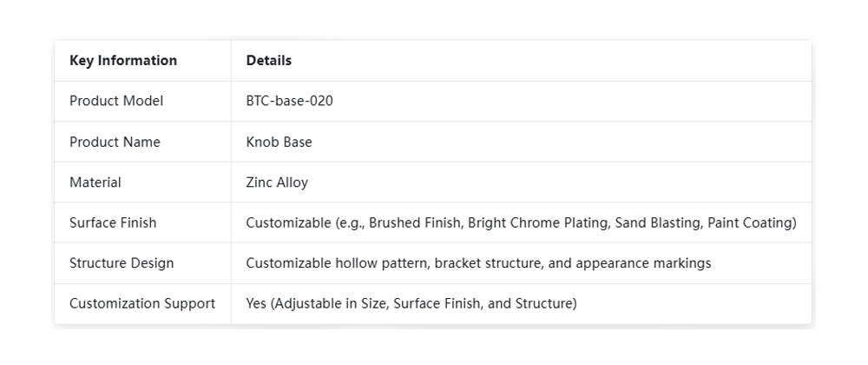Image resolution: width=868 pixels, height=365 pixels.
Task: Select the "Material" label cell
Action: click(95, 182)
